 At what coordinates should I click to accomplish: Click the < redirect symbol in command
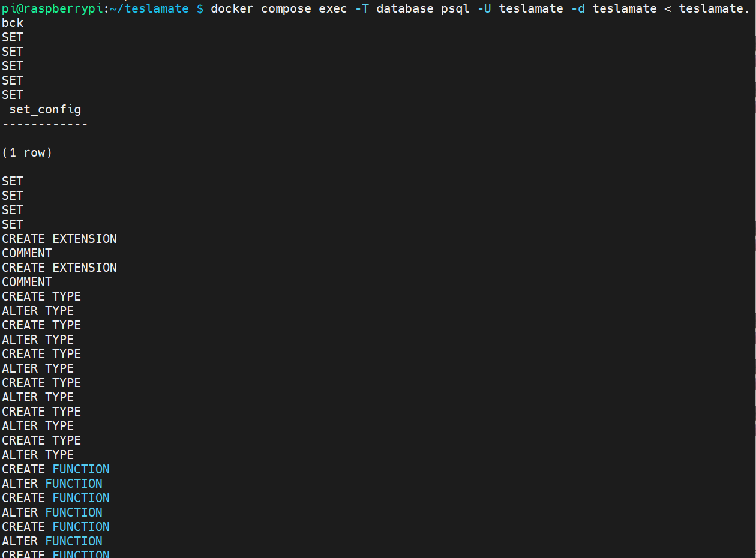point(668,8)
